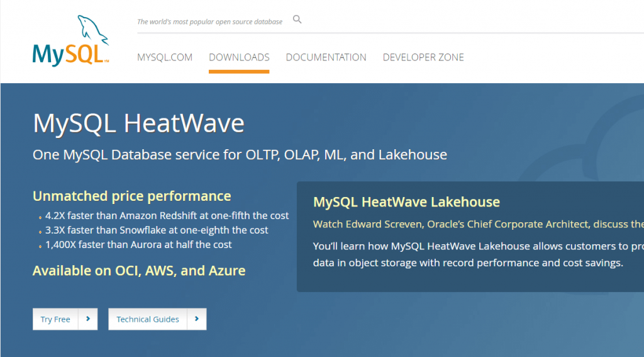Click the search magnifier icon
Image resolution: width=644 pixels, height=357 pixels.
(x=297, y=20)
